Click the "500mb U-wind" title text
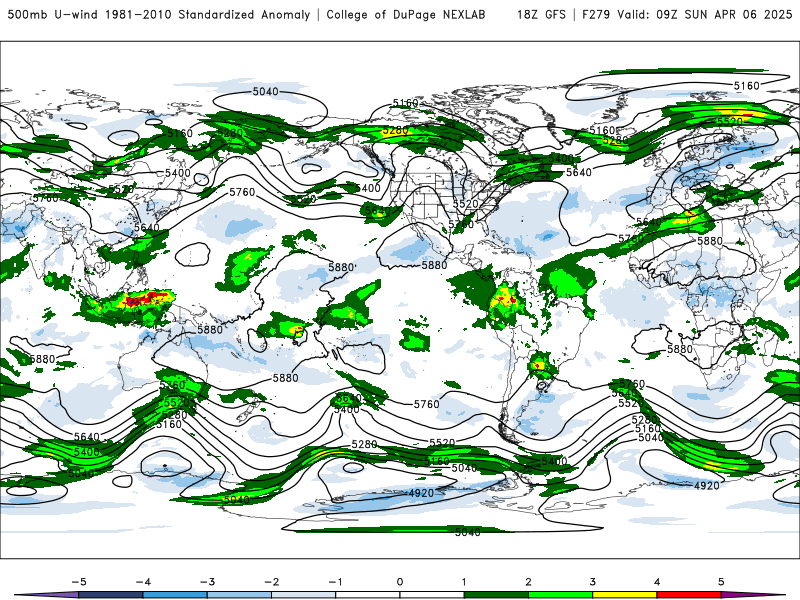 pyautogui.click(x=53, y=15)
